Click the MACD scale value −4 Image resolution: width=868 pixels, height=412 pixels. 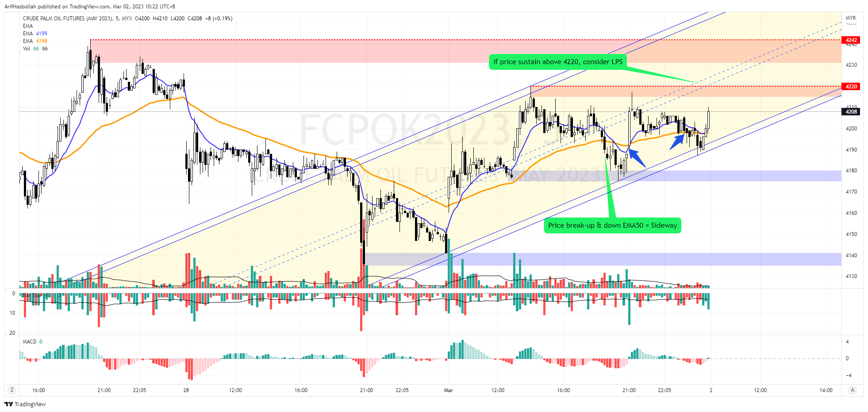coord(848,375)
